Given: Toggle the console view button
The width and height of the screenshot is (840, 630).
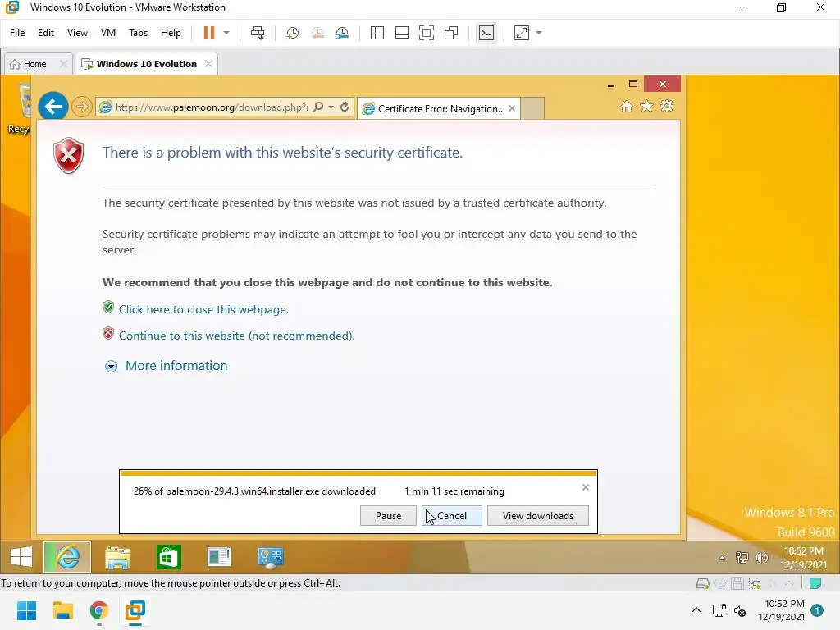Looking at the screenshot, I should pos(486,33).
